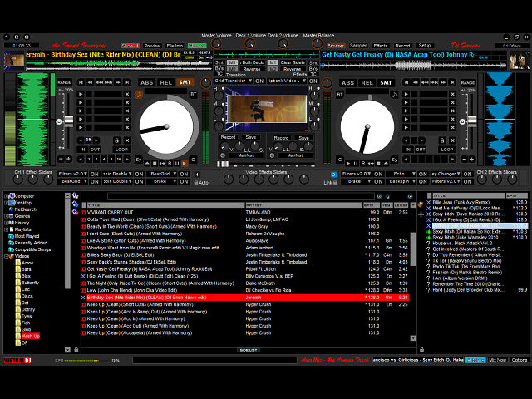532x399 pixels.
Task: Delete the first hot cue on left deck
Action: tap(127, 94)
